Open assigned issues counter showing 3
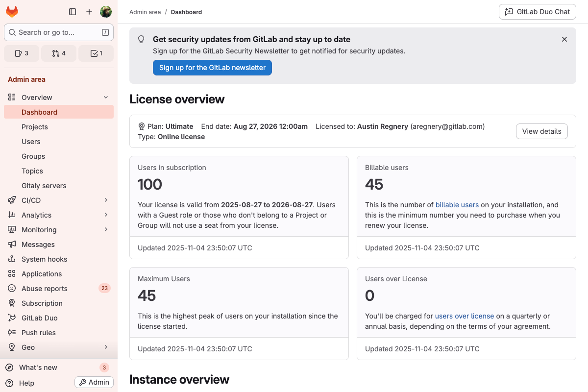This screenshot has width=588, height=392. coord(22,53)
